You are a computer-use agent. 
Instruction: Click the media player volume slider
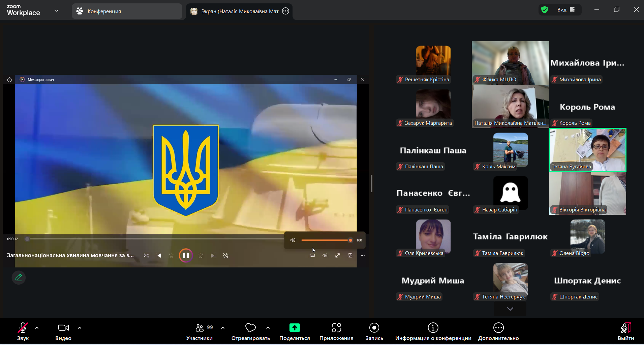coord(326,240)
